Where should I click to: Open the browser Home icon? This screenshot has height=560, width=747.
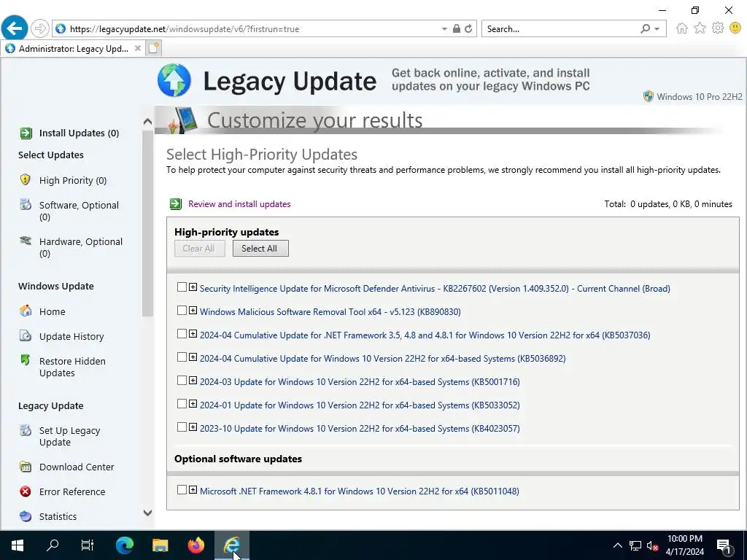point(682,28)
